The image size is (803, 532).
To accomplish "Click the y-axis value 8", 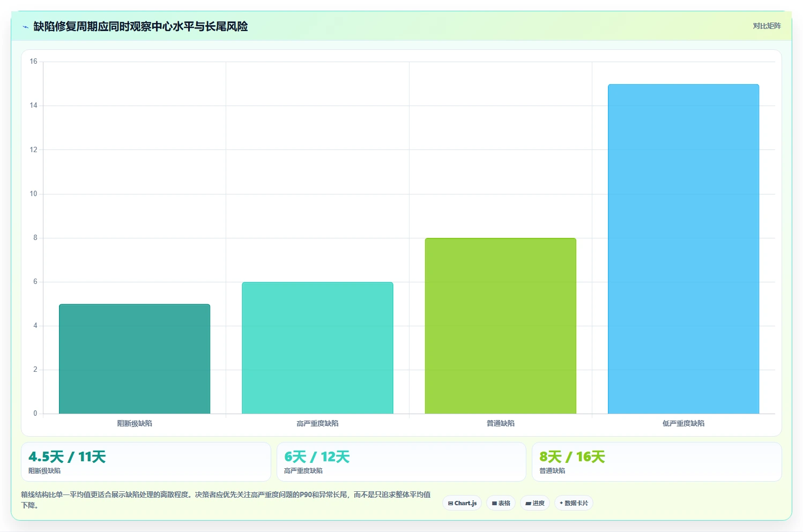I will click(35, 238).
